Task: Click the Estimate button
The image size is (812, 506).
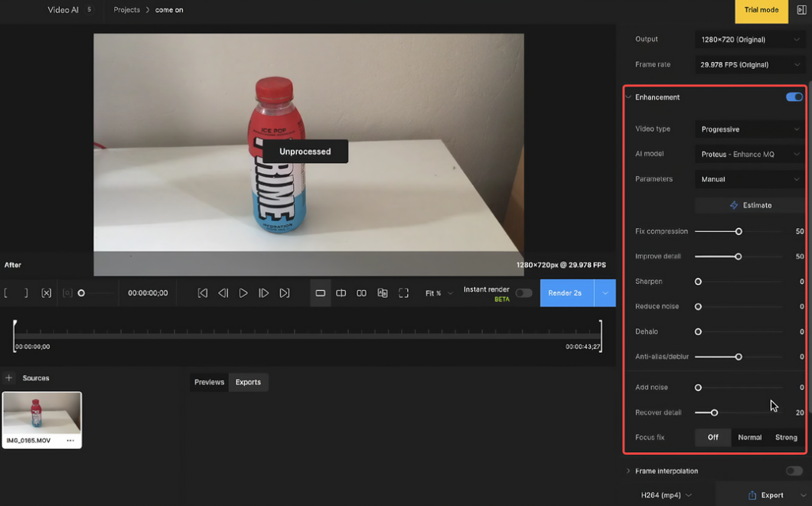Action: [748, 204]
